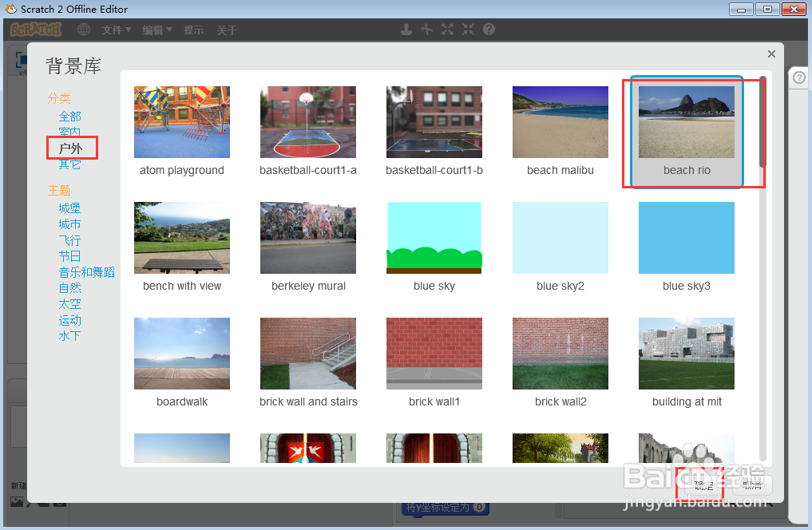This screenshot has width=812, height=530.
Task: Select beach malibu backdrop
Action: click(560, 132)
